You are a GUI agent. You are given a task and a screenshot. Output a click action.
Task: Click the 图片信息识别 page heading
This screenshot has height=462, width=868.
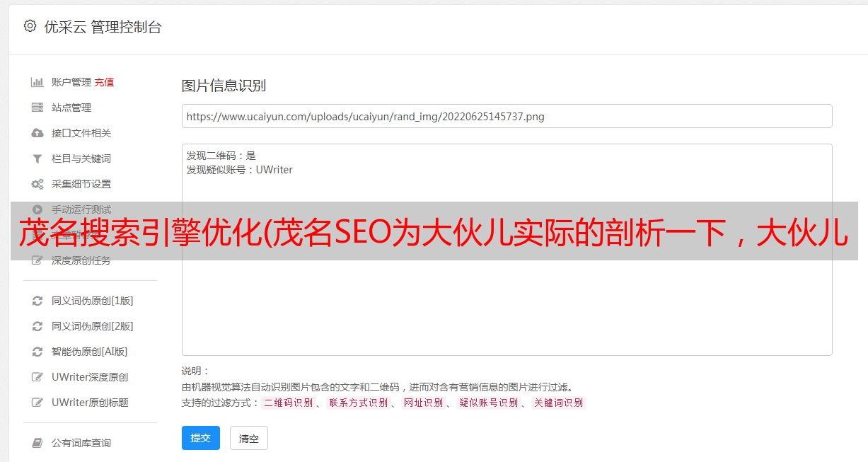pos(224,86)
